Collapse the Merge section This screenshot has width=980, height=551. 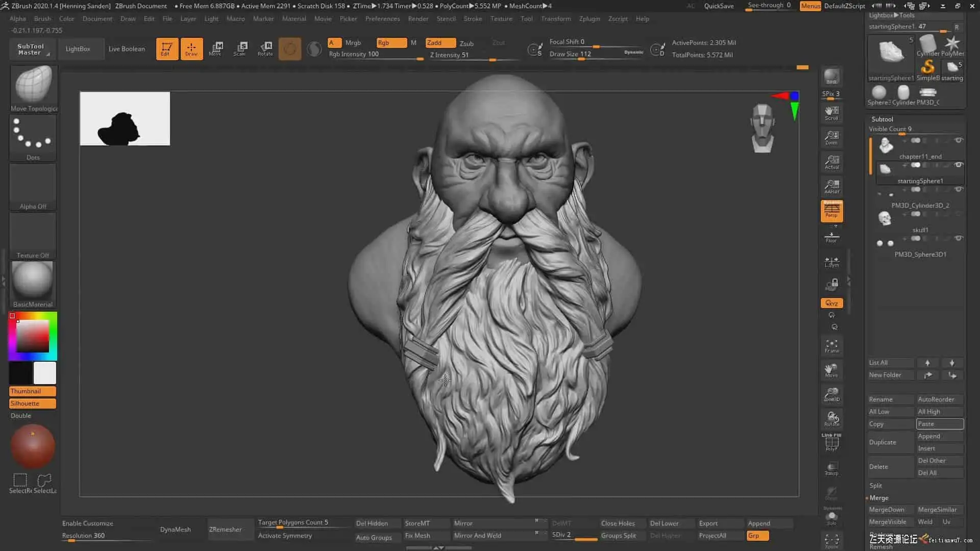pyautogui.click(x=879, y=497)
